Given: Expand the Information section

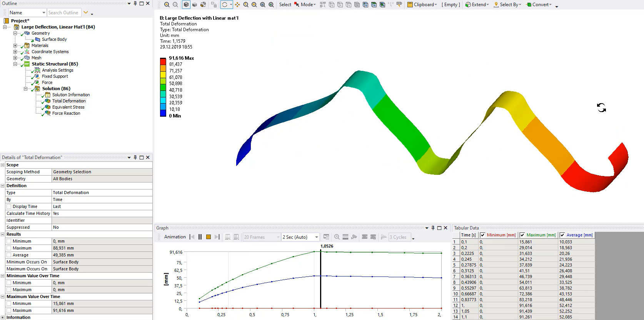Looking at the screenshot, I should pos(3,317).
